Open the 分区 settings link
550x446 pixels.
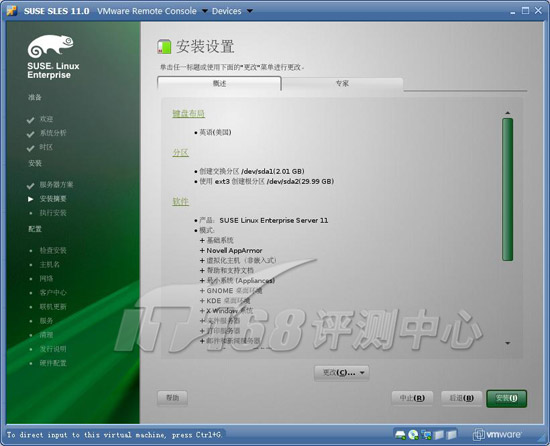(x=181, y=153)
